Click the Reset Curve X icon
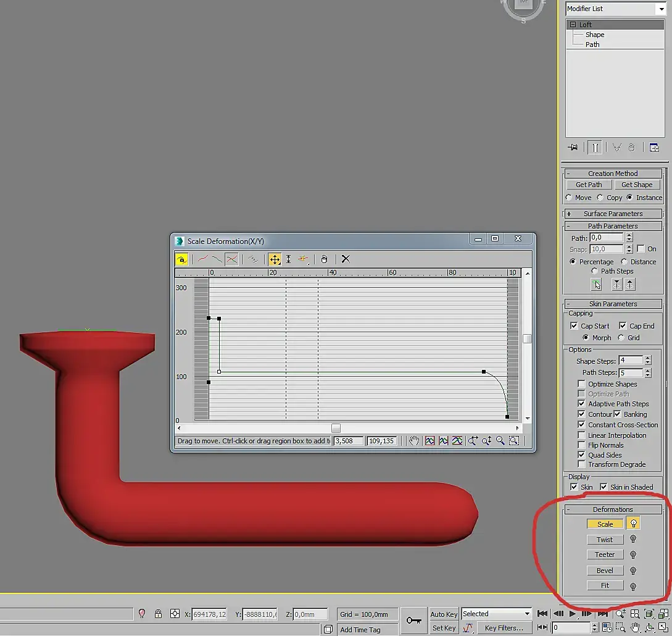The height and width of the screenshot is (636, 672). [x=346, y=259]
